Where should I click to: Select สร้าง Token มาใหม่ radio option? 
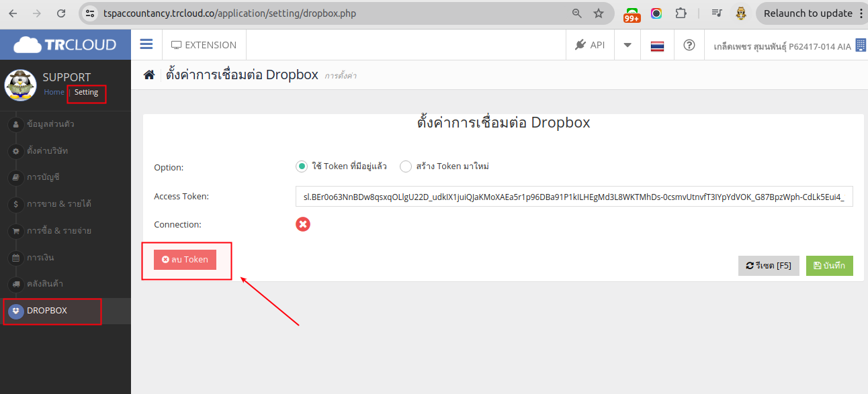405,166
